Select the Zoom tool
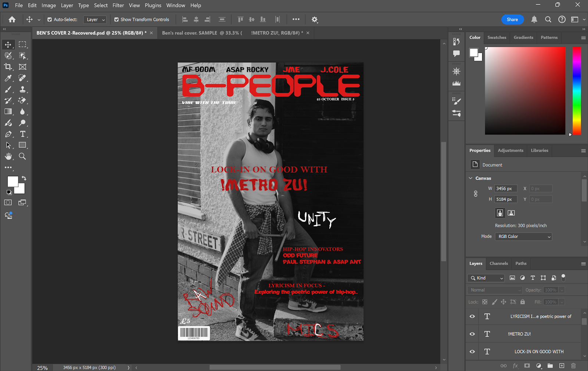Screen dimensions: 588x371 tap(22, 156)
